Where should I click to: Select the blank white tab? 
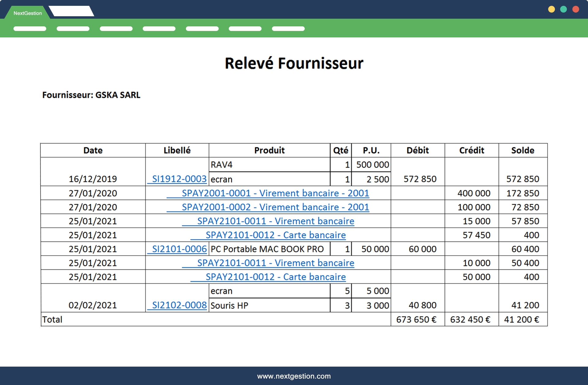pos(72,11)
